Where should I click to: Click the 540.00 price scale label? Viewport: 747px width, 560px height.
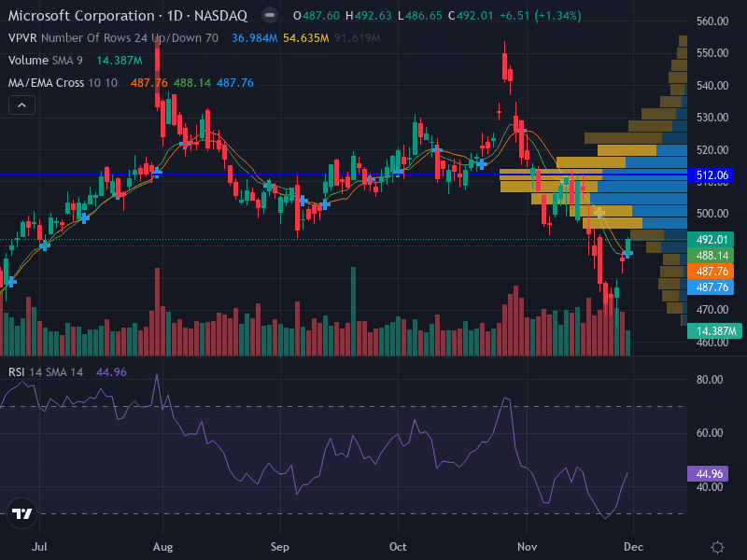click(712, 86)
